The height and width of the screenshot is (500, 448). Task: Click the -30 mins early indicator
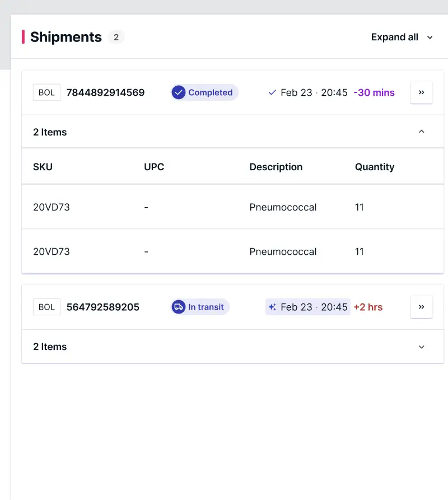(374, 92)
